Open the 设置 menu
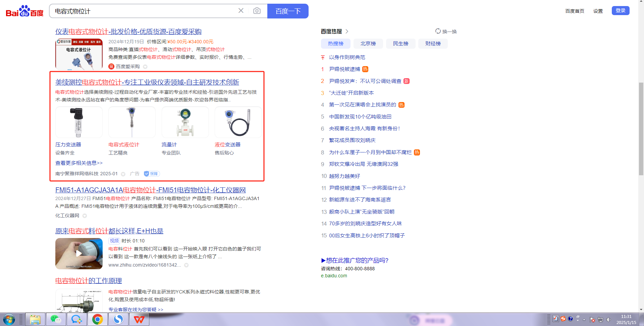Image resolution: width=644 pixels, height=326 pixels. click(598, 11)
